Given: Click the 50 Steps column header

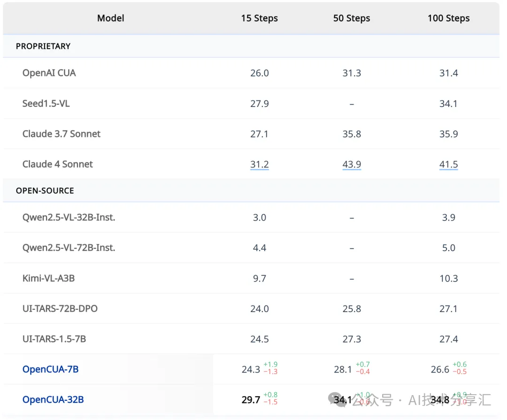Looking at the screenshot, I should click(352, 18).
